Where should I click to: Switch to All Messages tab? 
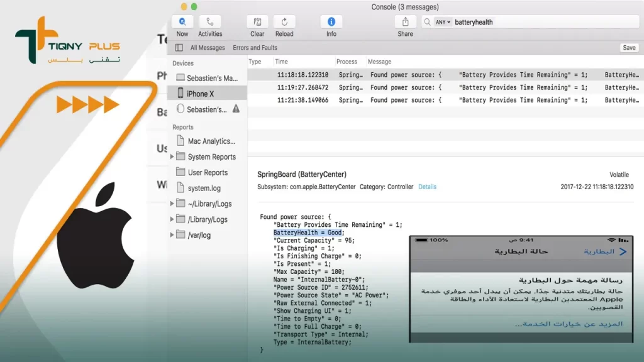[208, 48]
